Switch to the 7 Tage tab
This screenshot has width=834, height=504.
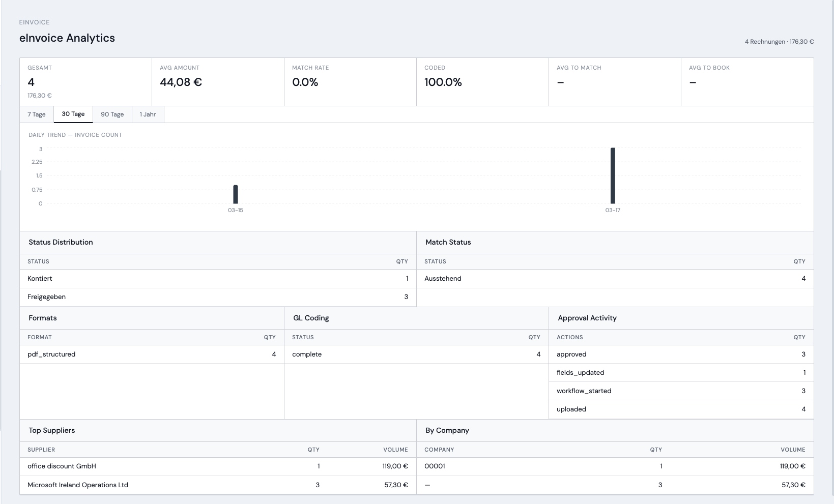click(x=37, y=114)
